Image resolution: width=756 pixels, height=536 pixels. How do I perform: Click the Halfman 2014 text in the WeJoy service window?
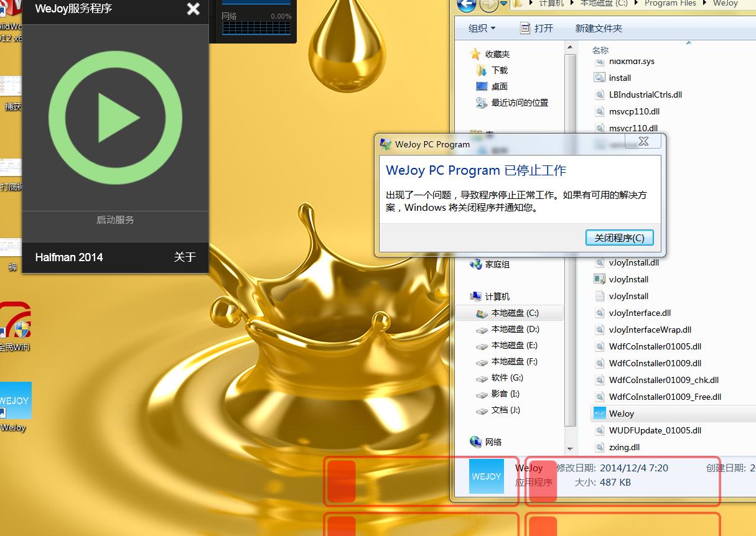tap(69, 257)
